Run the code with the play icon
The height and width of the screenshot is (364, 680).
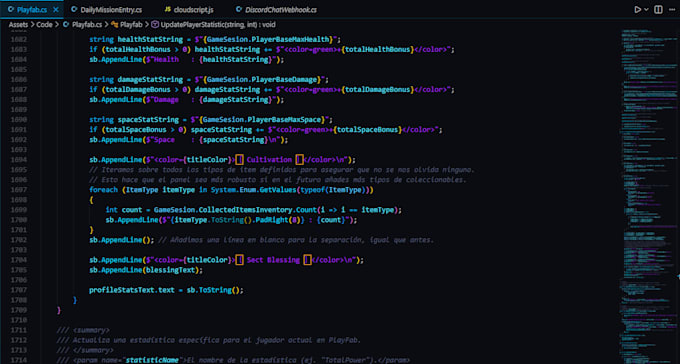[x=637, y=10]
